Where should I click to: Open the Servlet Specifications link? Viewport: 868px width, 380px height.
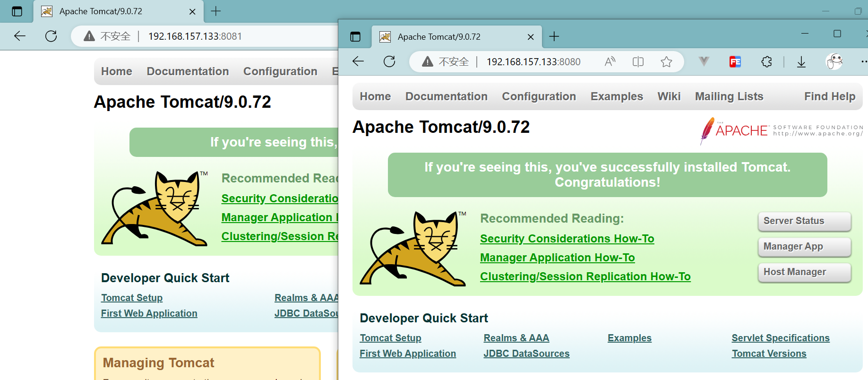[781, 338]
